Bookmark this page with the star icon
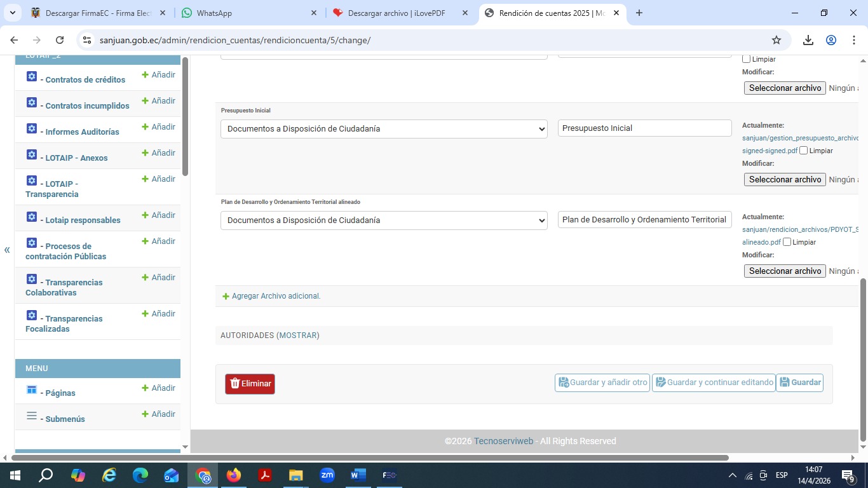The width and height of the screenshot is (868, 488). click(x=776, y=40)
